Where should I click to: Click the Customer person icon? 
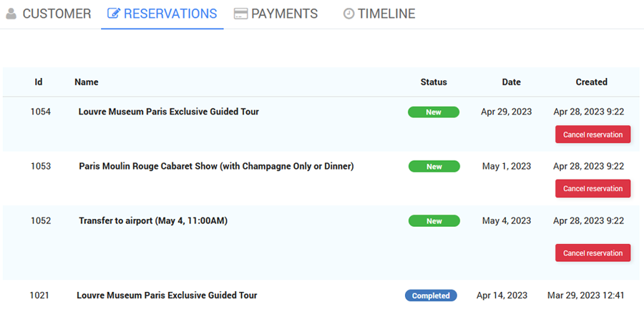(x=11, y=14)
